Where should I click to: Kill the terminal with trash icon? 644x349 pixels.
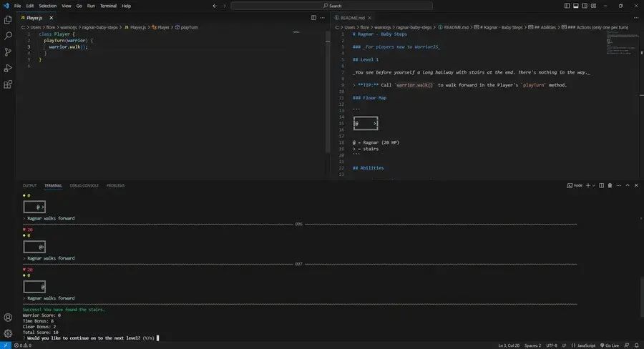(610, 186)
